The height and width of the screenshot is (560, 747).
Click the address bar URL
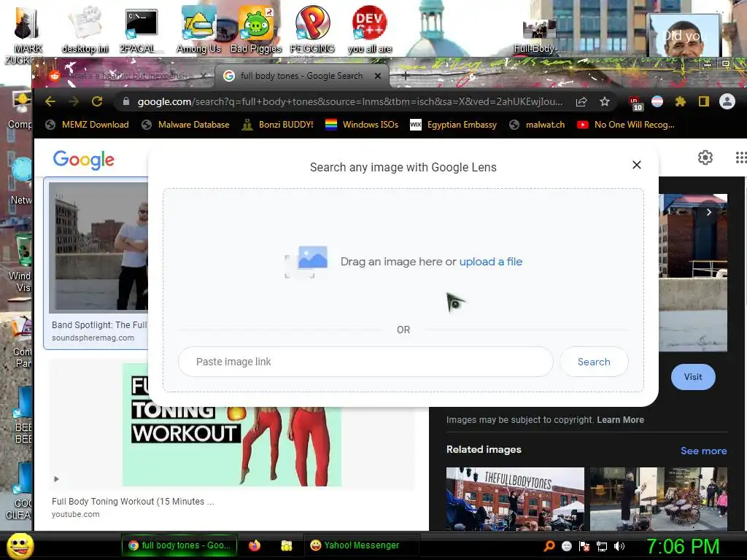(x=350, y=101)
